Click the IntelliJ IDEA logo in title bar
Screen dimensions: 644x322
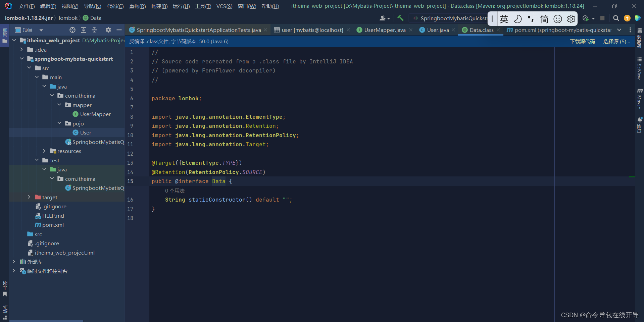8,6
